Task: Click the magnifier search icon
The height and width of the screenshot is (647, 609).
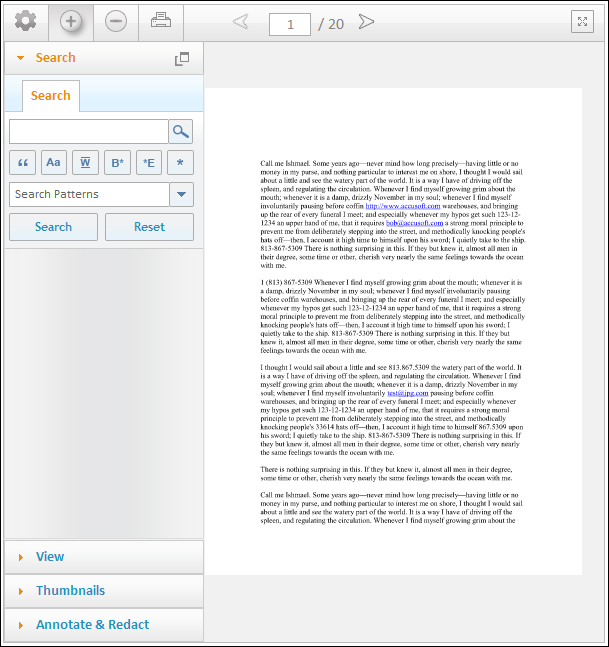Action: coord(180,132)
